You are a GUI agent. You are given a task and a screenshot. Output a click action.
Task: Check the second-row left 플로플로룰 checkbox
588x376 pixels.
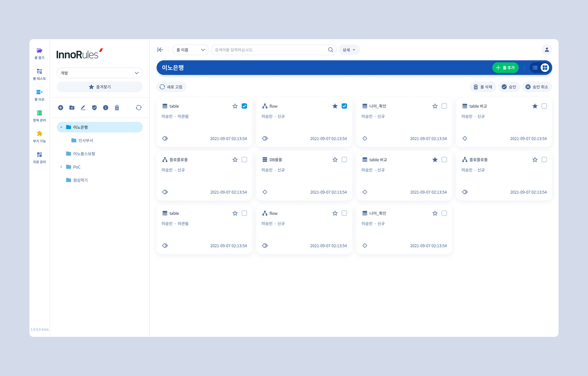click(244, 160)
